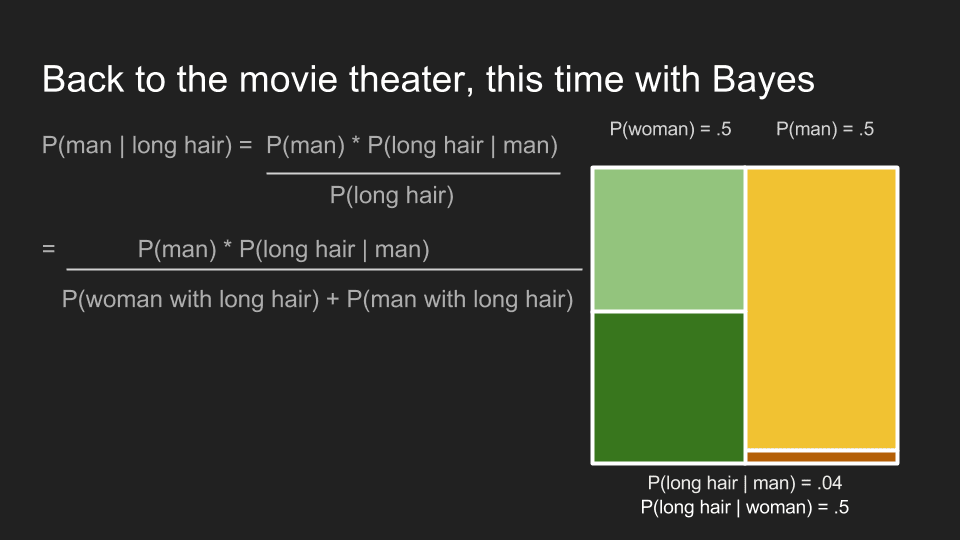Click the white line separating the green boxes

tap(668, 312)
